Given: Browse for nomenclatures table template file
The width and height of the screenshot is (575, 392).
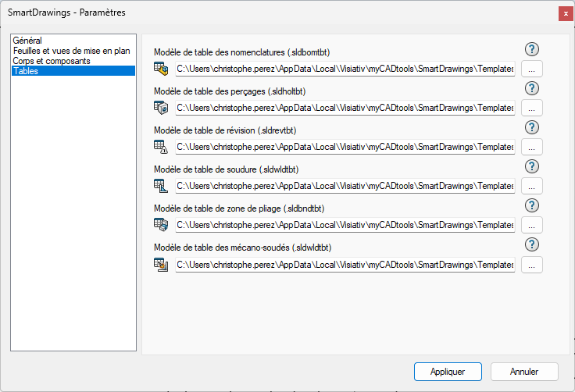Looking at the screenshot, I should click(x=531, y=69).
